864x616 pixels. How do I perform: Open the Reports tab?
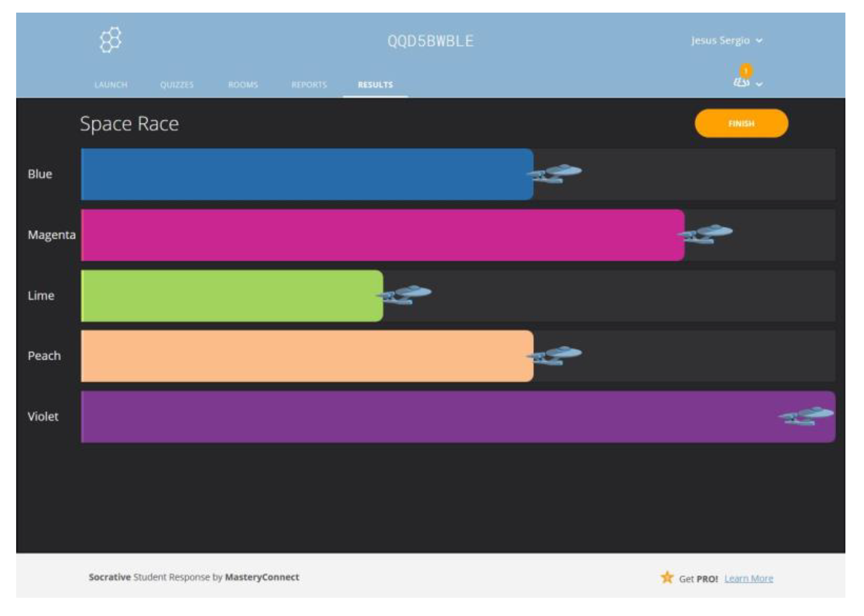pos(309,84)
